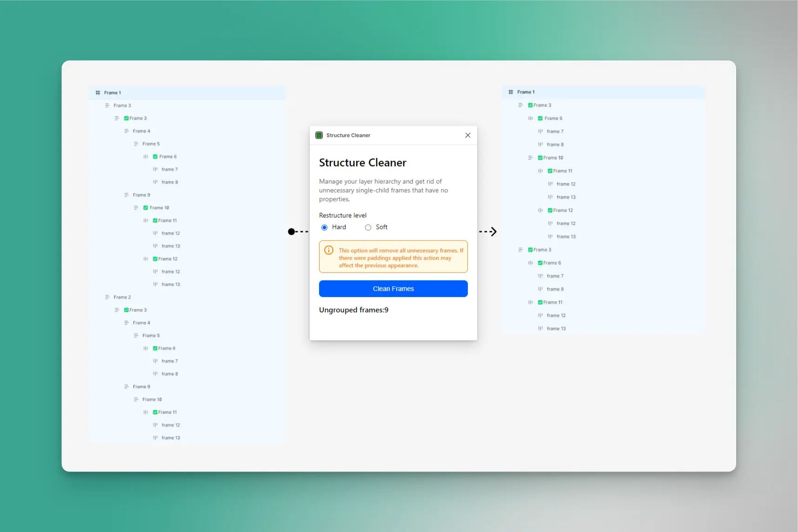Select the Frame 2 layer in the left tree
Viewport: 798px width, 532px height.
click(x=122, y=297)
